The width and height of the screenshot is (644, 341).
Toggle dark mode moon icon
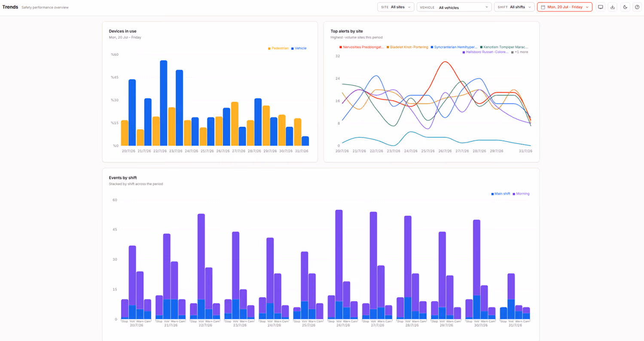625,7
